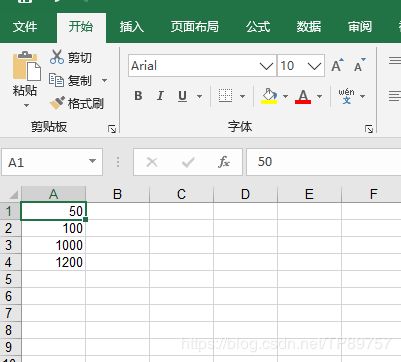This screenshot has width=401, height=362.
Task: Select row 3 header
Action: click(x=10, y=245)
